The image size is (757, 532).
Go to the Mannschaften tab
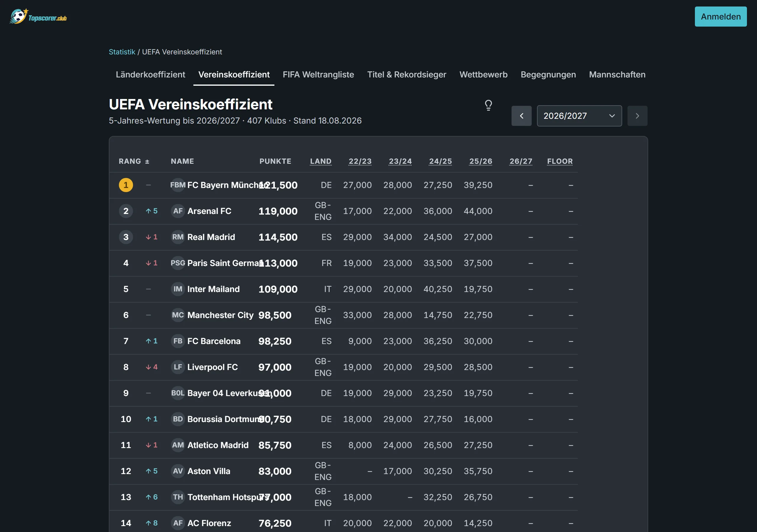pyautogui.click(x=617, y=74)
